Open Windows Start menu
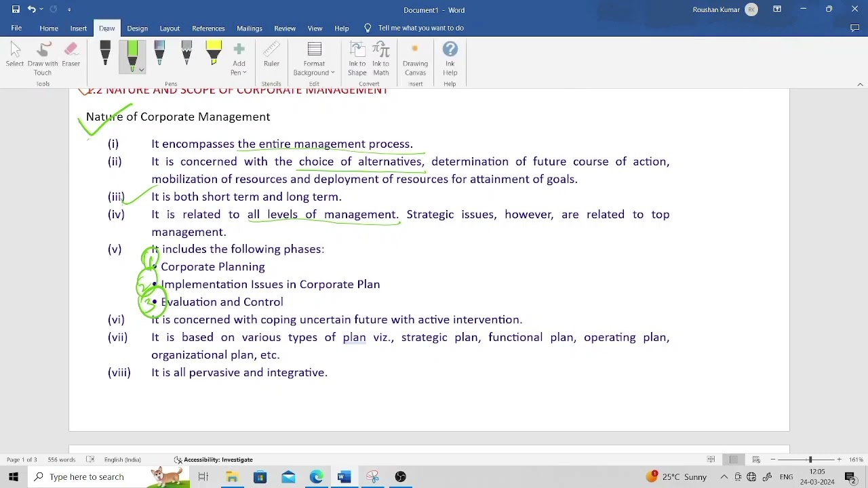The image size is (868, 488). tap(14, 476)
